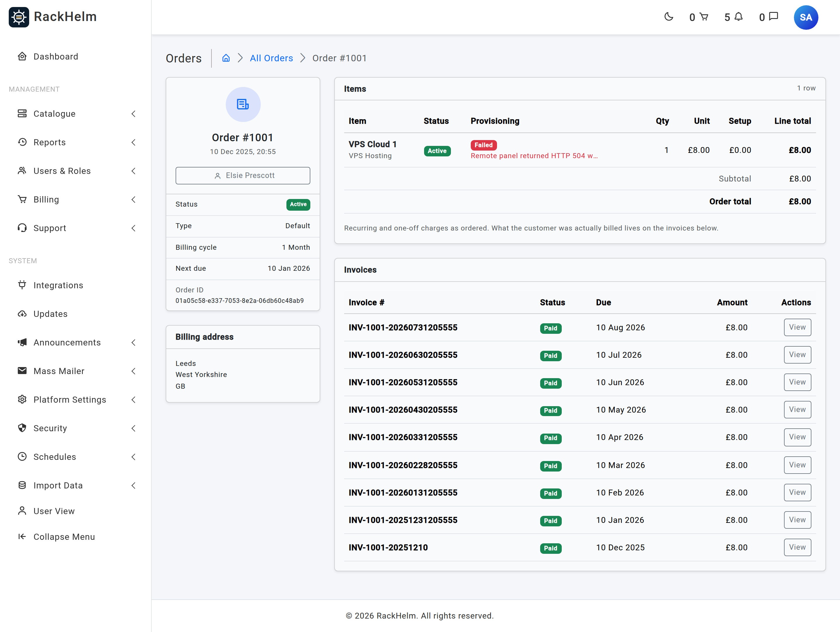Screen dimensions: 840x632
Task: Open Dashboard from sidebar
Action: pyautogui.click(x=55, y=57)
